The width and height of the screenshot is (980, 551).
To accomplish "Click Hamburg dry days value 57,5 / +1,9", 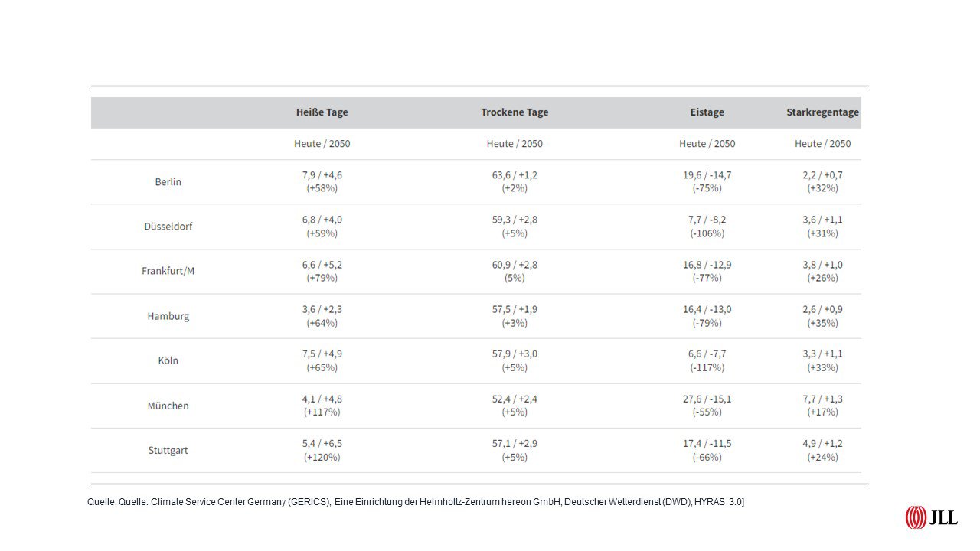I will [514, 309].
